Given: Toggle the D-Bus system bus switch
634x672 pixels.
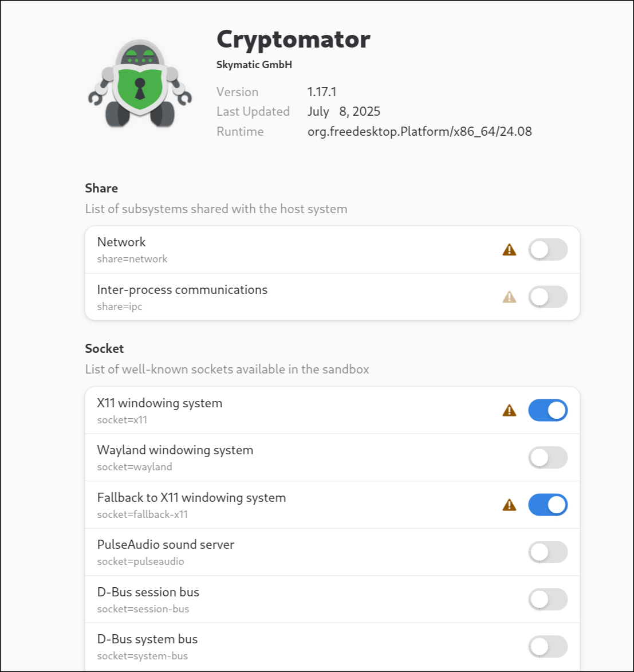Looking at the screenshot, I should [x=548, y=646].
